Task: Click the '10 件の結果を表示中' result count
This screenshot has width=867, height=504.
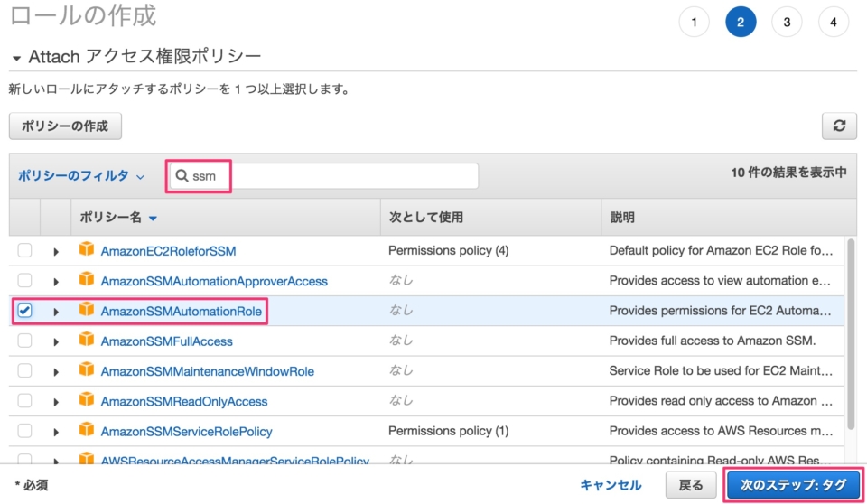Action: click(788, 173)
